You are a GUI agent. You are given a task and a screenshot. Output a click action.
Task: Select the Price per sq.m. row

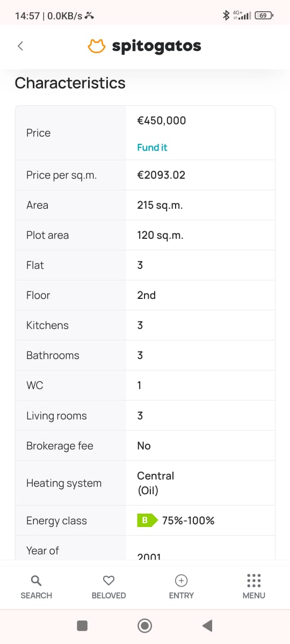[145, 175]
